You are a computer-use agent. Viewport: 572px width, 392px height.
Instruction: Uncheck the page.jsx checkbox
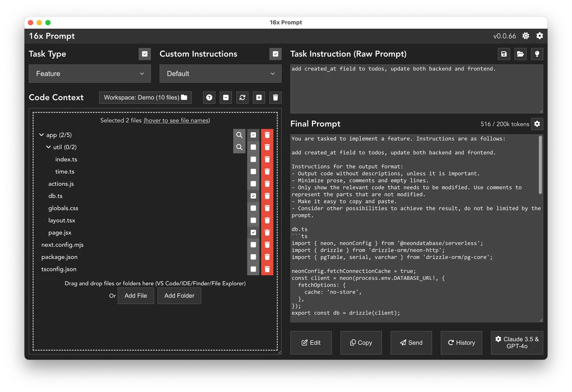coord(253,232)
